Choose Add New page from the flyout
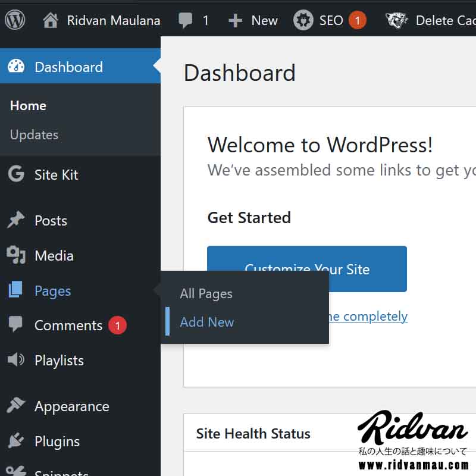This screenshot has width=476, height=476. [206, 322]
